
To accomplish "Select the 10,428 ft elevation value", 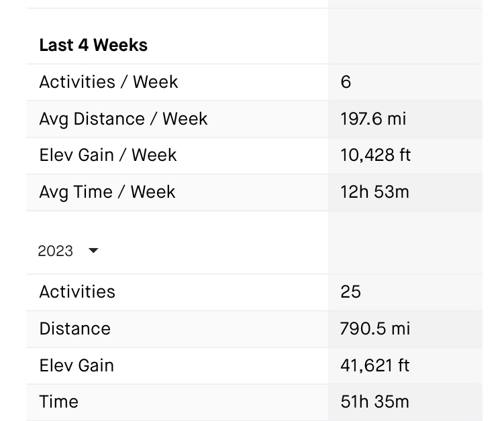I will click(375, 155).
